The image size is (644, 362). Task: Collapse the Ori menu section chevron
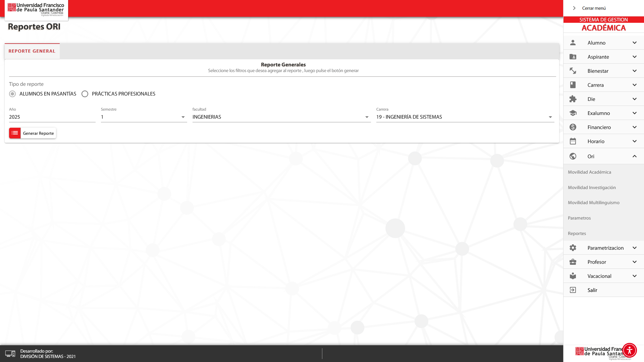point(634,156)
